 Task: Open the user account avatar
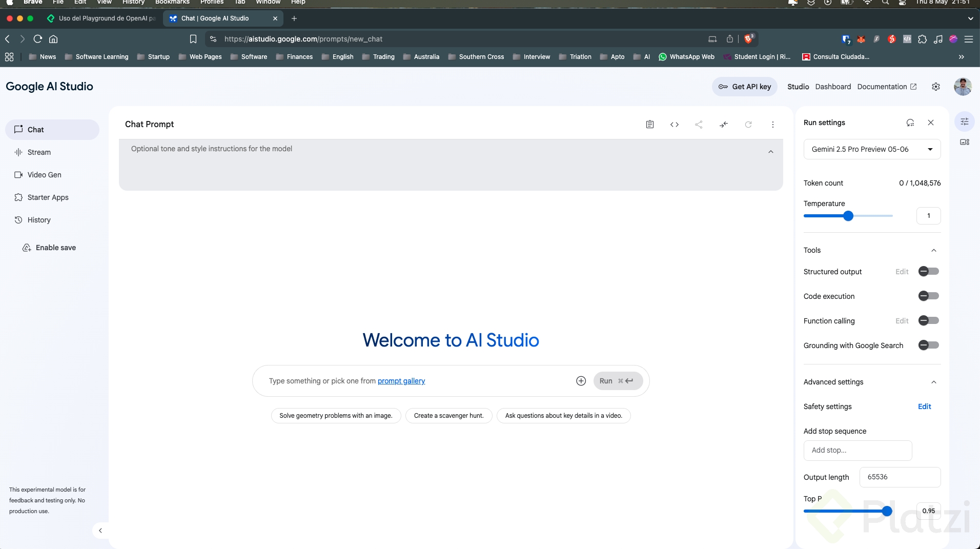pos(963,87)
